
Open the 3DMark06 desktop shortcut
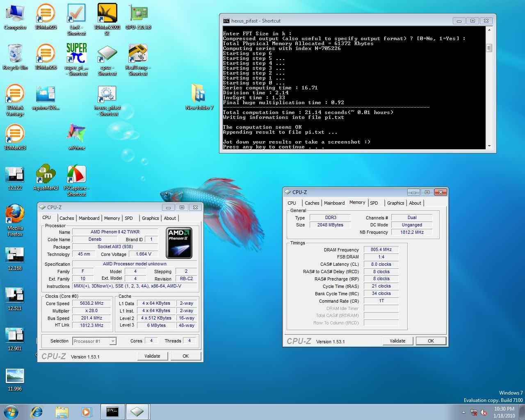[46, 57]
